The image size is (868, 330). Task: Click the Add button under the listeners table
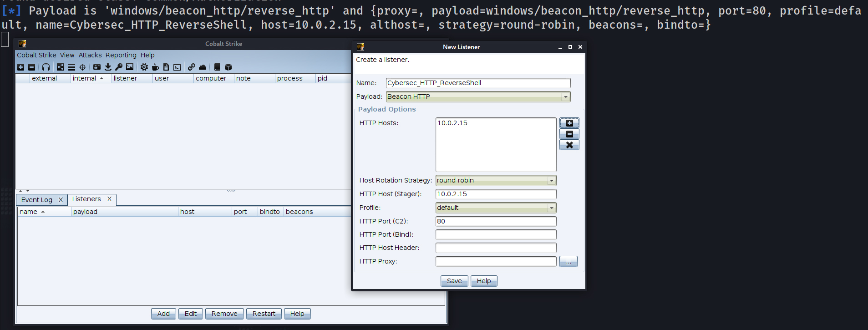click(163, 314)
